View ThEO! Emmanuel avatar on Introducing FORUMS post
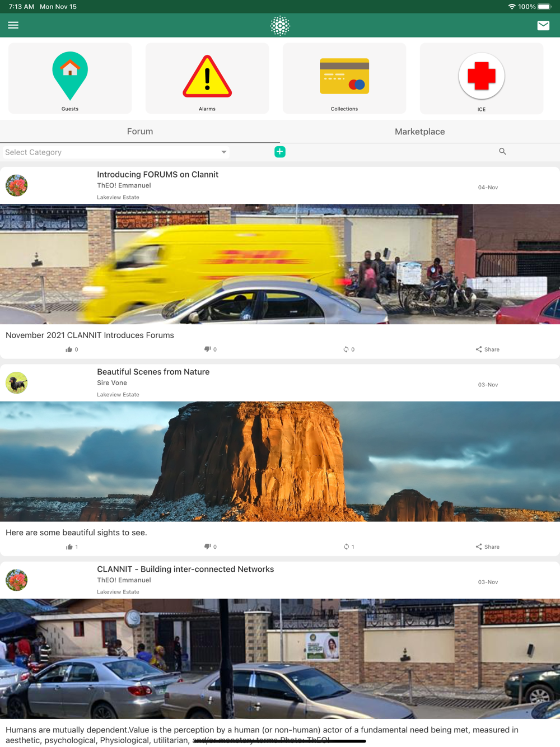This screenshot has width=560, height=747. point(17,185)
